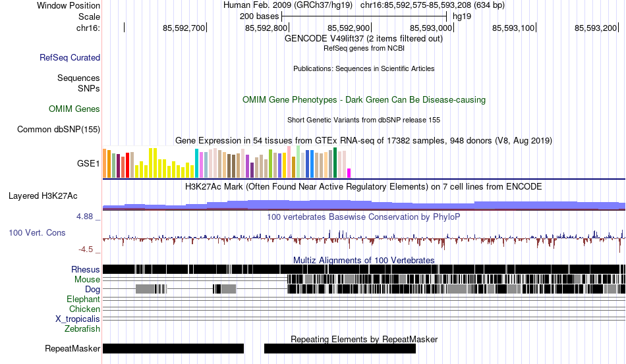Select the Zebrafish species label
626x364 pixels.
pyautogui.click(x=82, y=328)
